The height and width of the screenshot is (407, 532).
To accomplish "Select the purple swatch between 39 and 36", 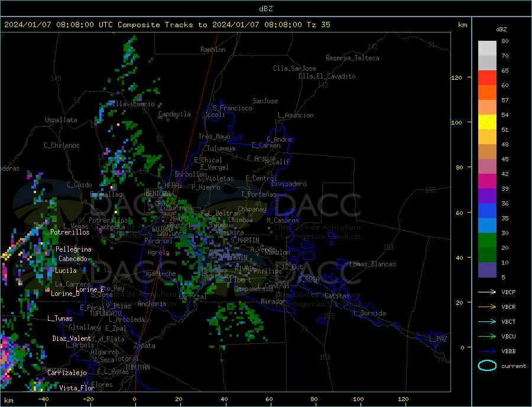I will [487, 196].
